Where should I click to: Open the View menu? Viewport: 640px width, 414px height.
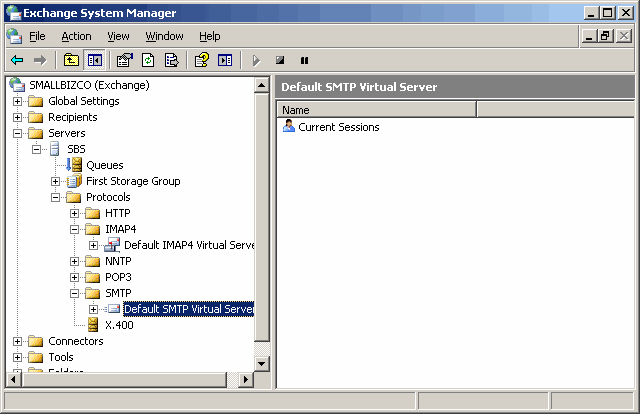point(118,36)
